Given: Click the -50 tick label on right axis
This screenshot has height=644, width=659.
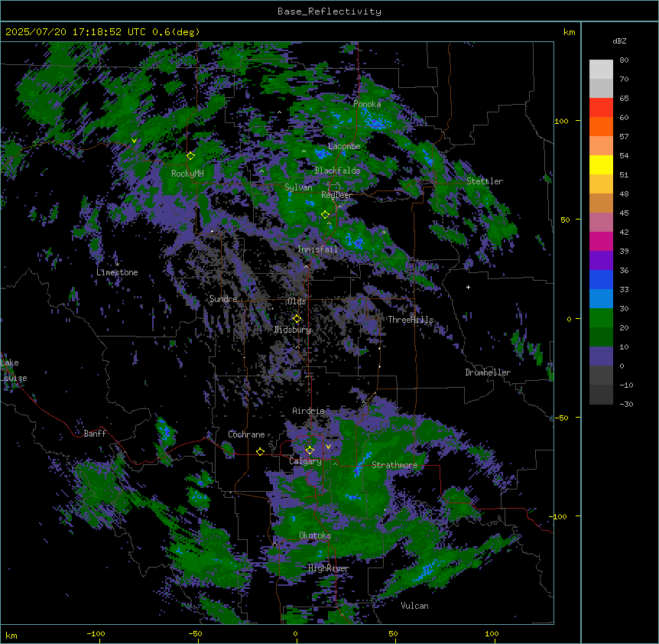Looking at the screenshot, I should tap(561, 418).
